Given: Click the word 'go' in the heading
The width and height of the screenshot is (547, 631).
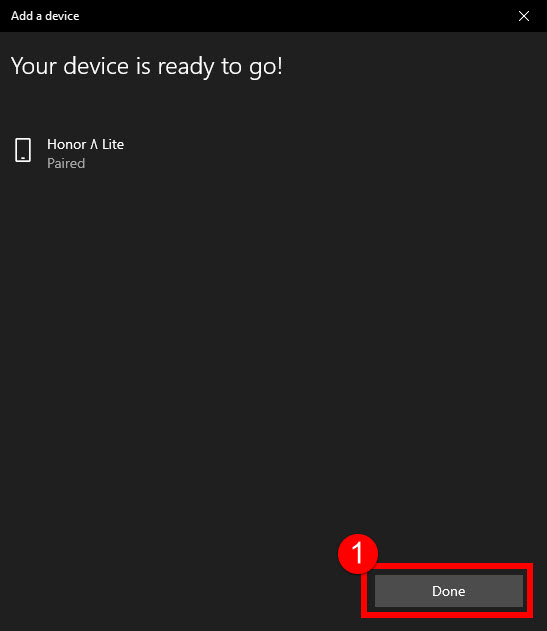Looking at the screenshot, I should [x=262, y=68].
